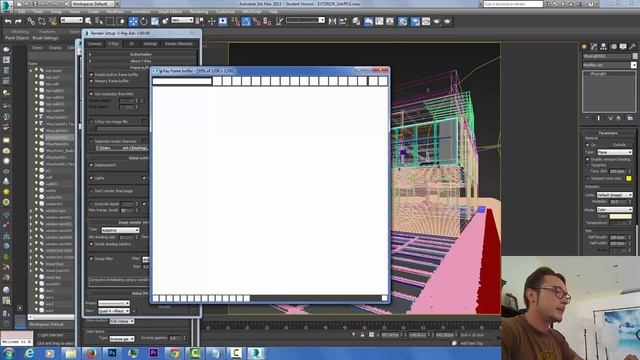
Task: Click the Render teapot icon
Action: point(436,21)
